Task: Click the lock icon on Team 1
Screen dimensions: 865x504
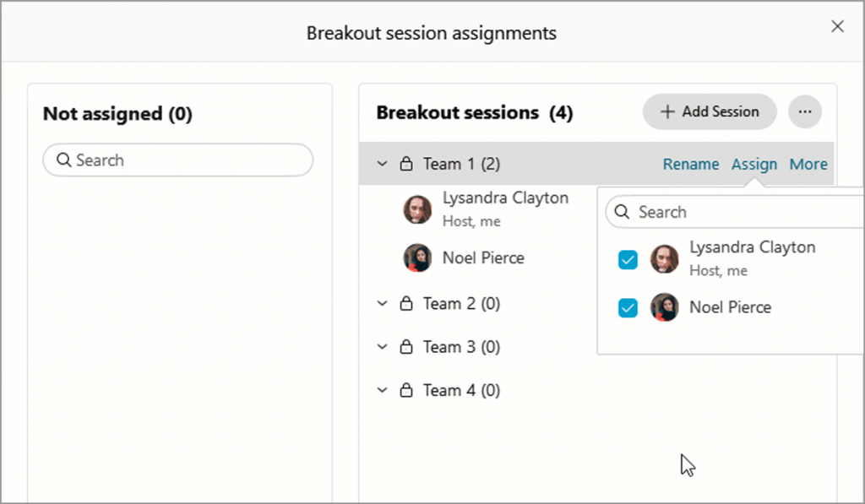Action: point(405,164)
